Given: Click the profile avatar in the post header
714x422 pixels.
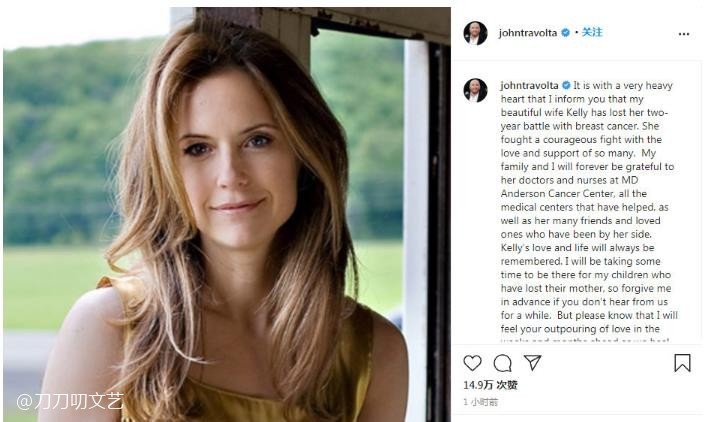Looking at the screenshot, I should pos(475,33).
